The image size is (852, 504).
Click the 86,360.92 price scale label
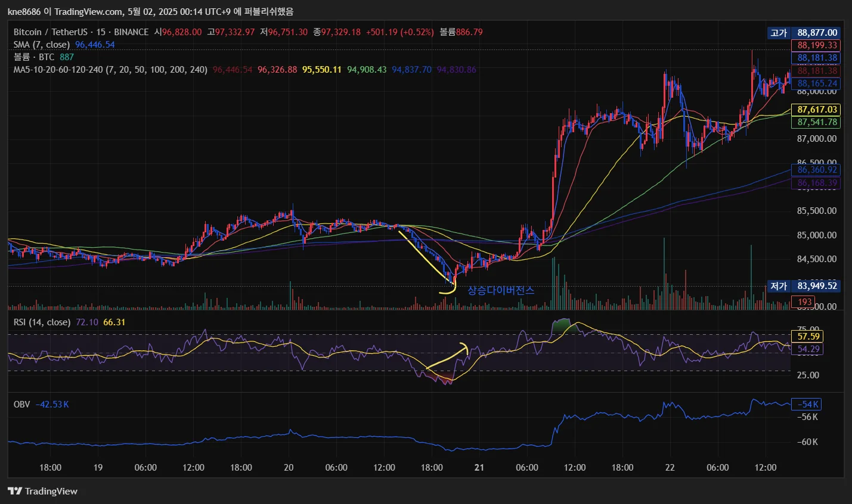click(x=816, y=170)
